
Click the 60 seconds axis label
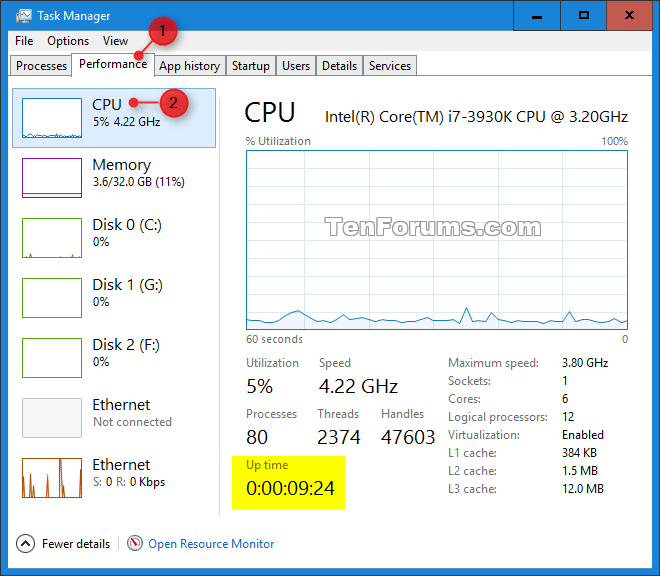[x=274, y=339]
